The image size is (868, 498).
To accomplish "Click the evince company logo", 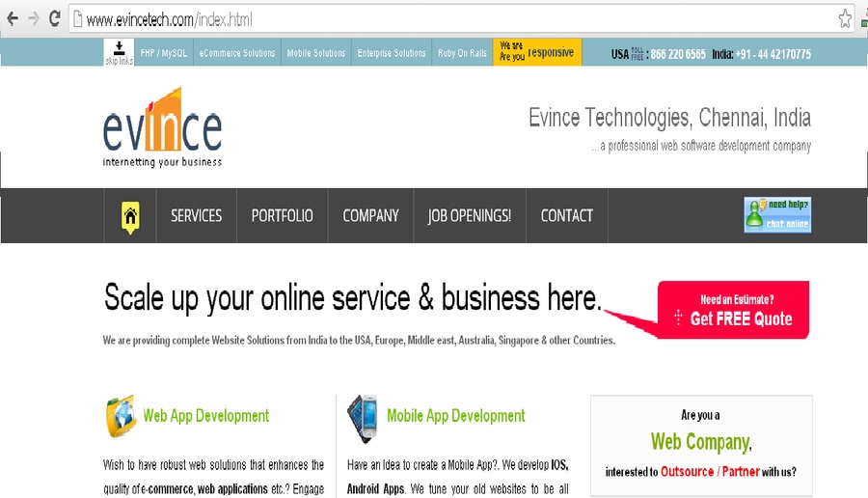I will point(162,127).
